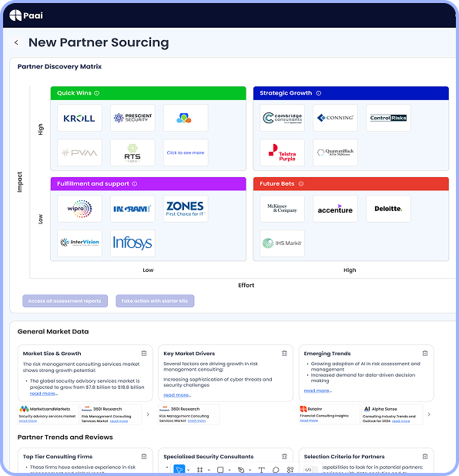Select the Pen tool in bottom toolbar
The width and height of the screenshot is (459, 476).
(241, 470)
